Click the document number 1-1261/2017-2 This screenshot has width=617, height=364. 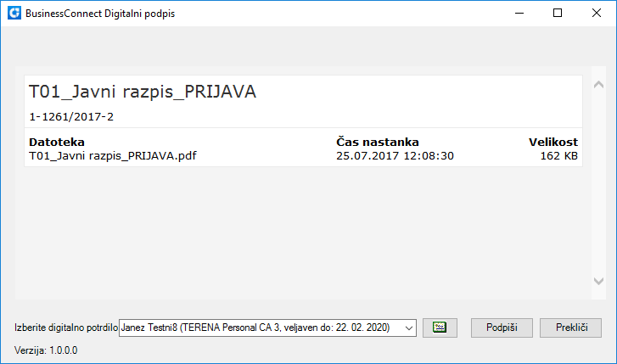point(71,117)
